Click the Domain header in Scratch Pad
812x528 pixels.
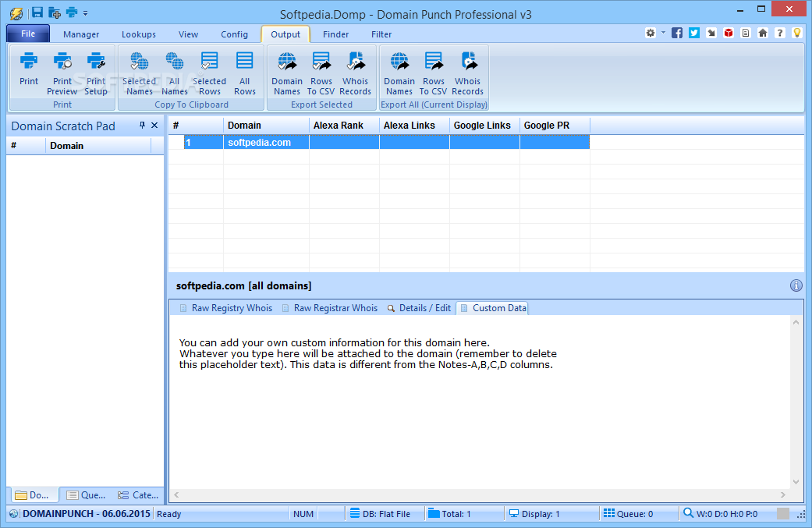coord(98,146)
